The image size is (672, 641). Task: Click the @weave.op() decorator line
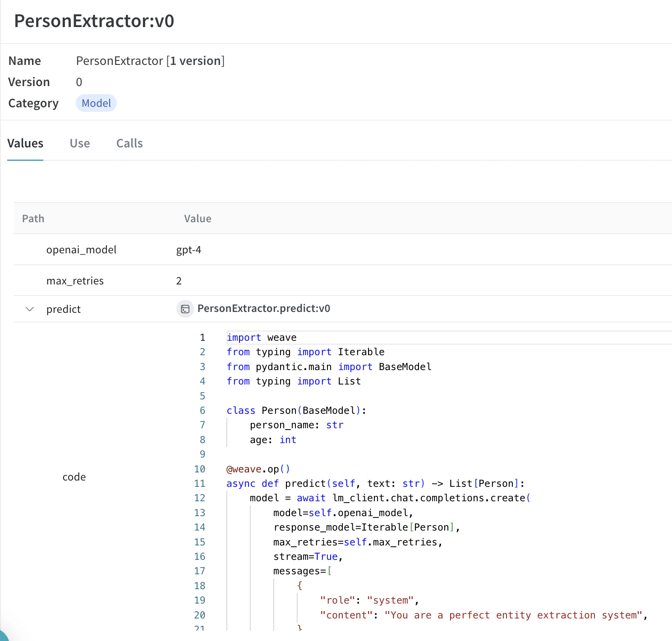258,469
